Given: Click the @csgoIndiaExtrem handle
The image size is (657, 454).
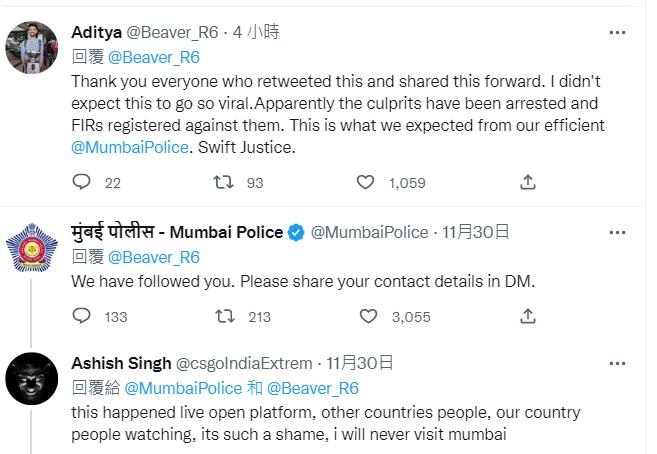Looking at the screenshot, I should [x=244, y=363].
